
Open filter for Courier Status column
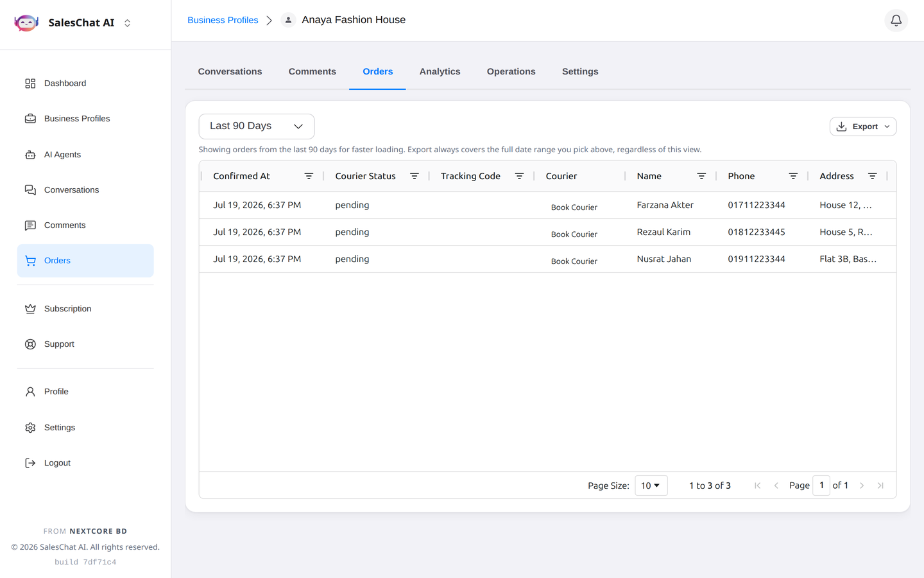[415, 176]
